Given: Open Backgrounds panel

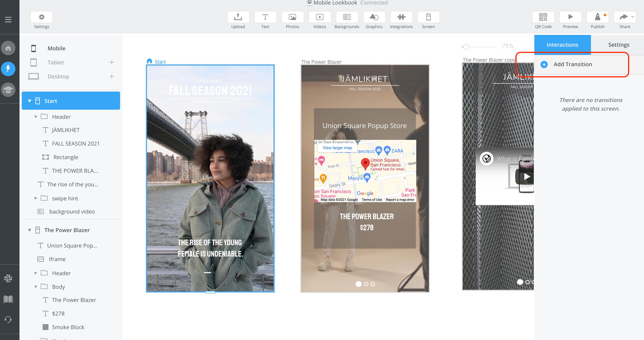Looking at the screenshot, I should (x=346, y=17).
